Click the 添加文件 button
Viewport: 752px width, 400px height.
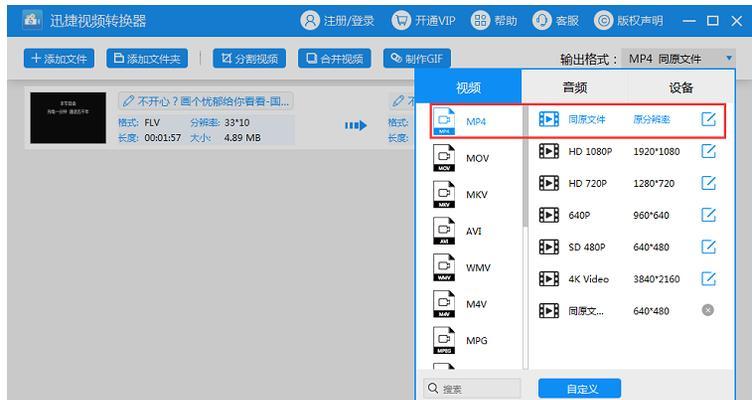[59, 59]
